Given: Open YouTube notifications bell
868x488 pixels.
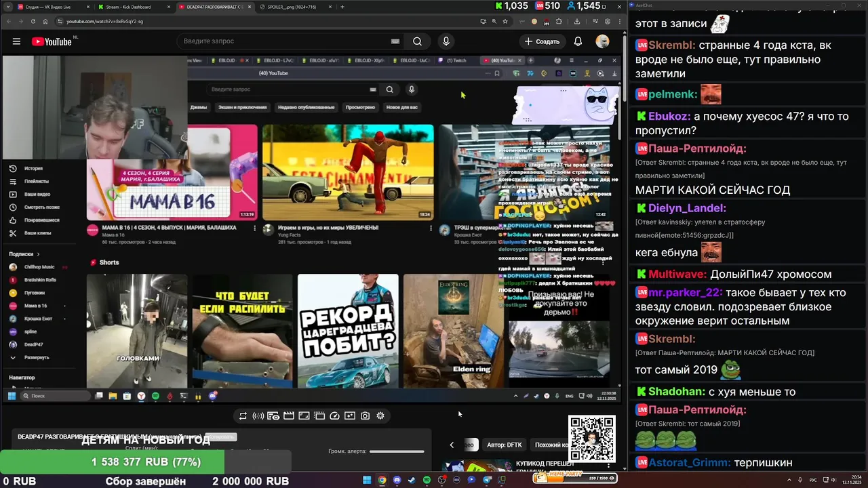Looking at the screenshot, I should coord(578,41).
